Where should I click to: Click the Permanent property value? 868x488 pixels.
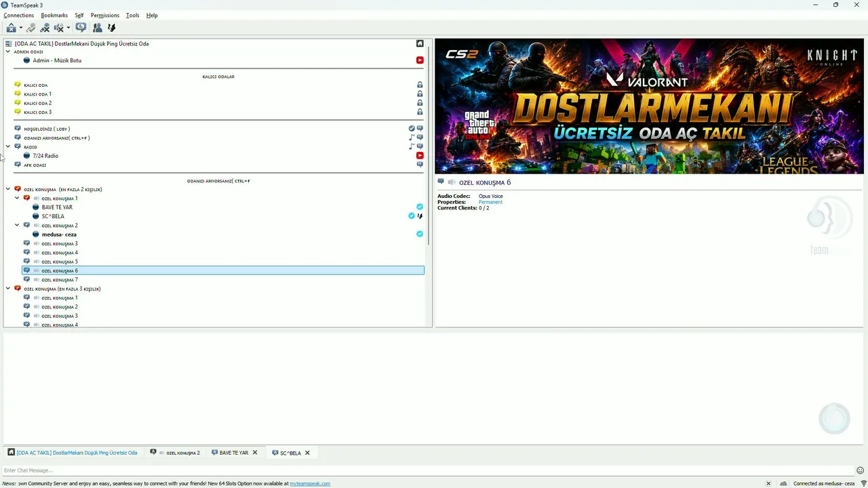click(x=490, y=202)
